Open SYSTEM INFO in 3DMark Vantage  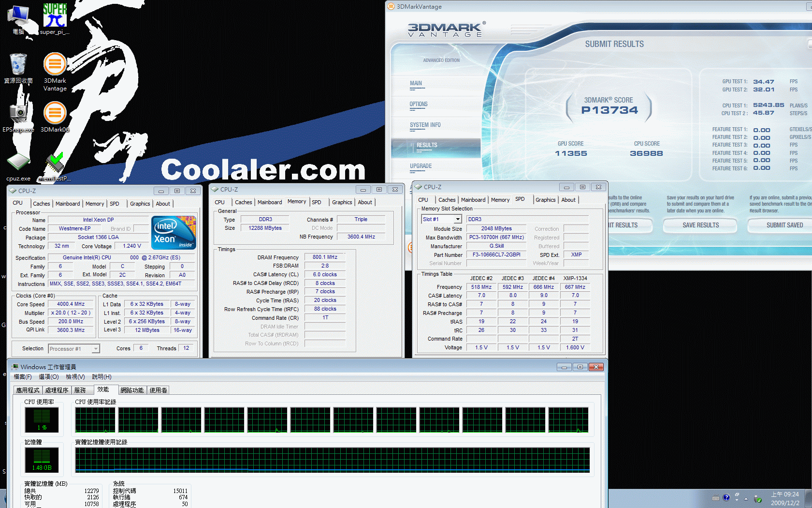click(425, 125)
